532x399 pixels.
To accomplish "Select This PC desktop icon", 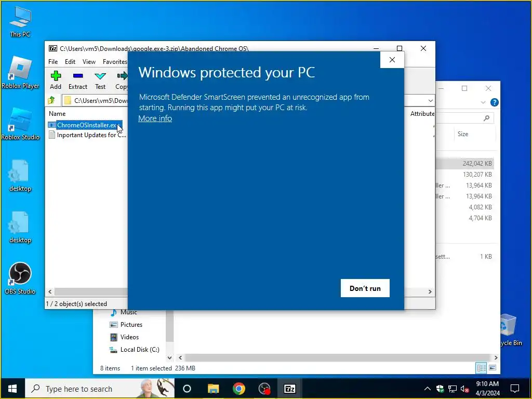I will pyautogui.click(x=20, y=22).
